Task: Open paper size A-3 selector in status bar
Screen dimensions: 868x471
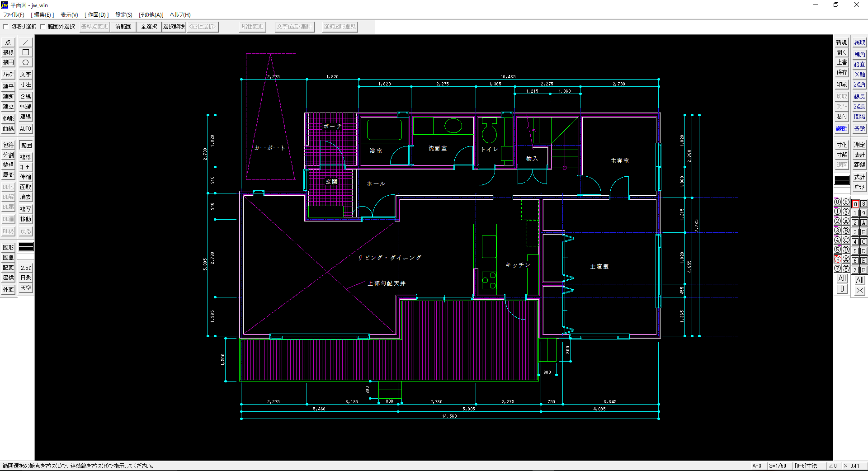Action: point(757,466)
